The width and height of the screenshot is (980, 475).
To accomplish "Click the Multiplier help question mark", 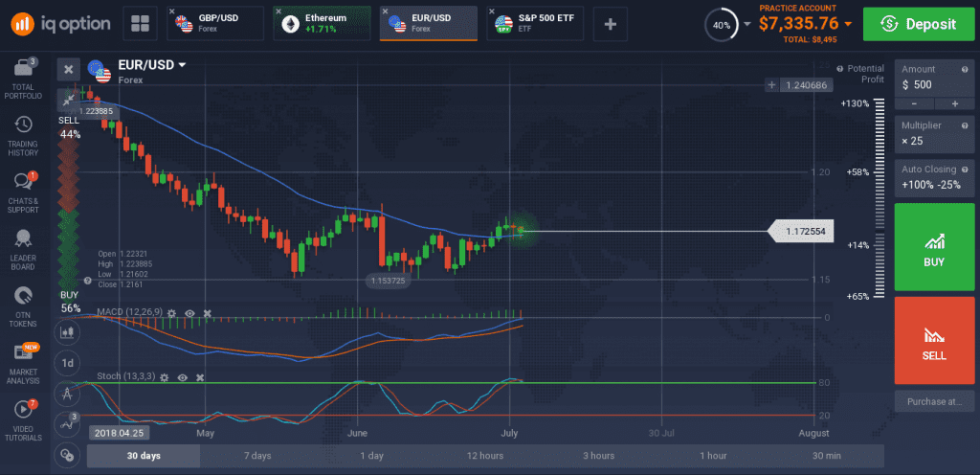I will pos(965,125).
